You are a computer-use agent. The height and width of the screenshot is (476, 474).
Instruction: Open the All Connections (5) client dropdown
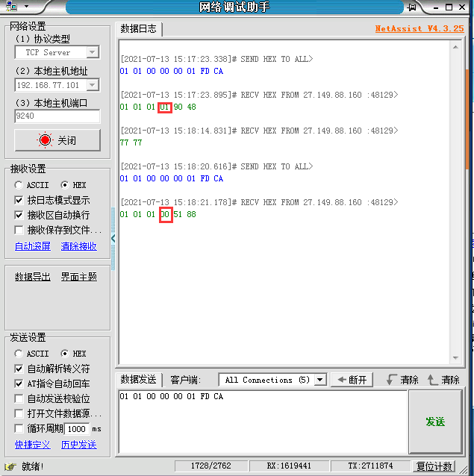tap(272, 380)
